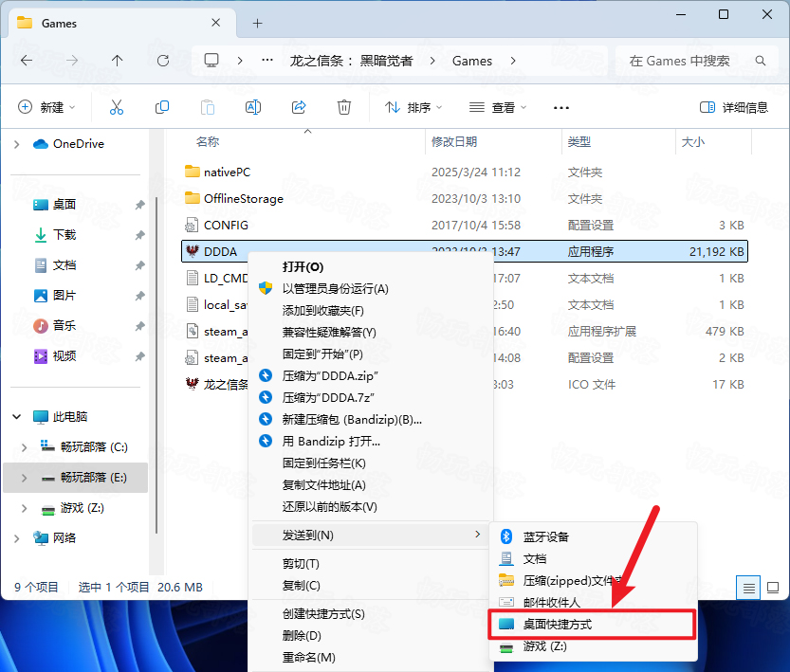This screenshot has width=790, height=672.
Task: Choose 蓝牙设备 in Send to submenu
Action: [593, 536]
